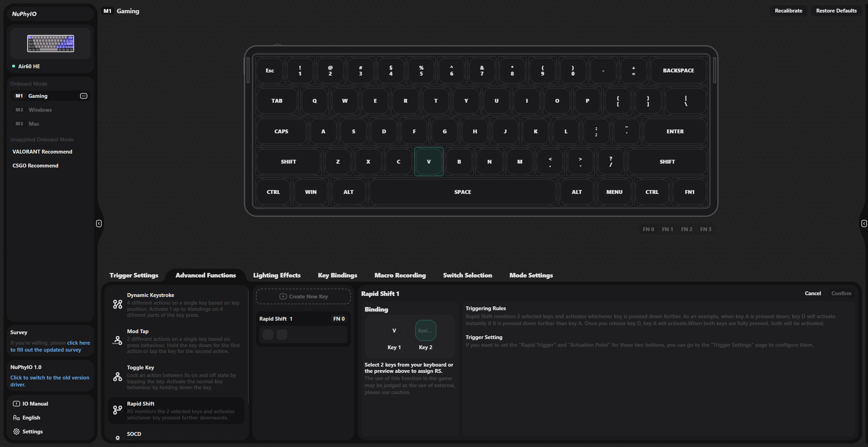868x447 pixels.
Task: Switch to the Key Bindings tab
Action: point(337,275)
